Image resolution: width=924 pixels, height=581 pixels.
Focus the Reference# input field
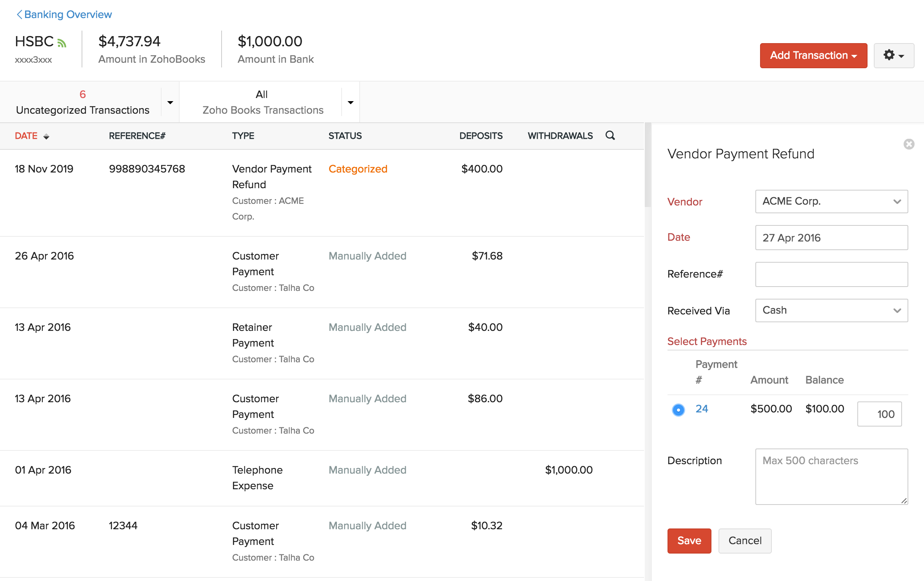click(831, 274)
